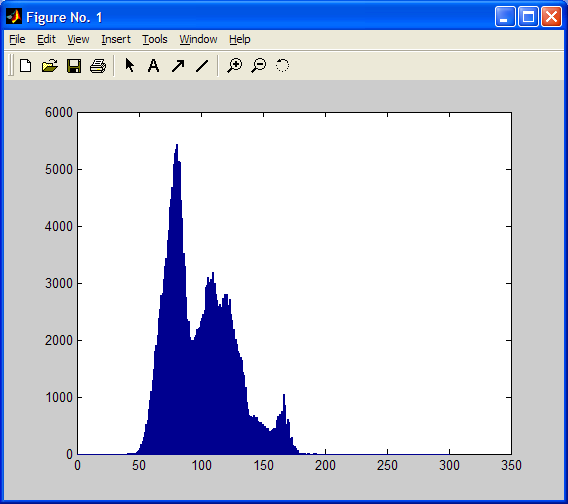Choose the Insert Arrow tool

tap(178, 66)
